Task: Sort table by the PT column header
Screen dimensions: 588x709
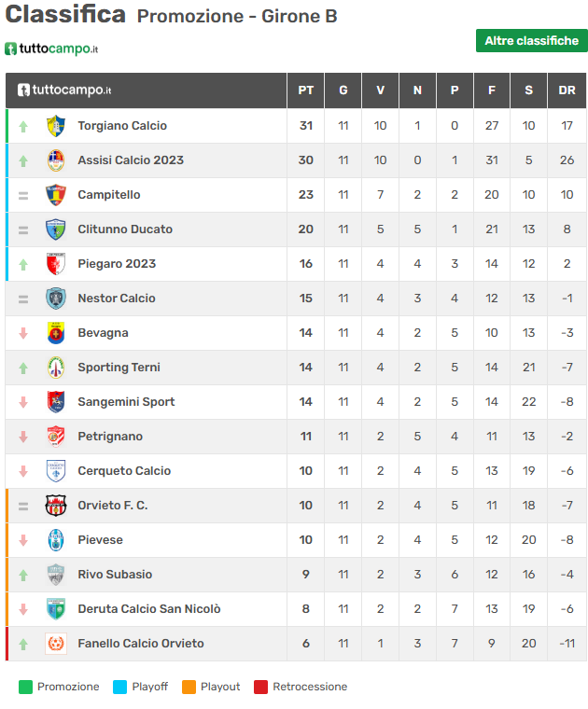Action: point(305,90)
